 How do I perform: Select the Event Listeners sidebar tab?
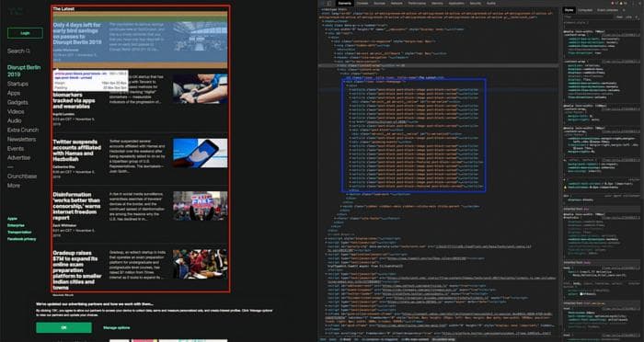point(607,10)
